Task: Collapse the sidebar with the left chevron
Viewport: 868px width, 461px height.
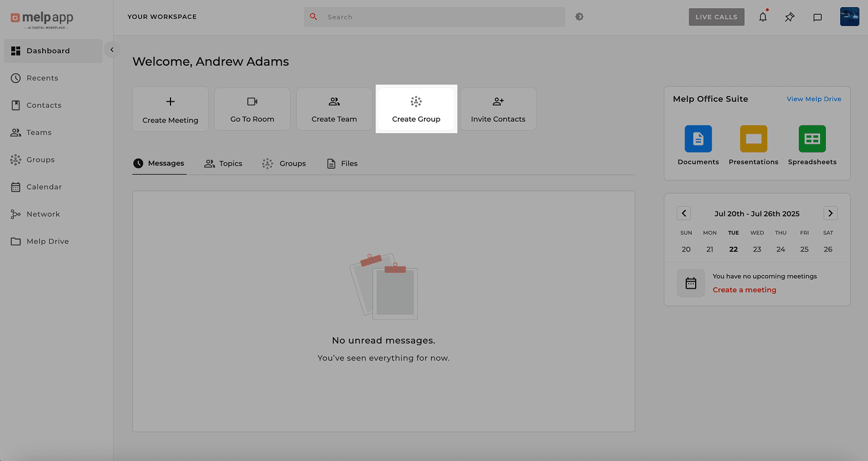Action: pyautogui.click(x=112, y=49)
